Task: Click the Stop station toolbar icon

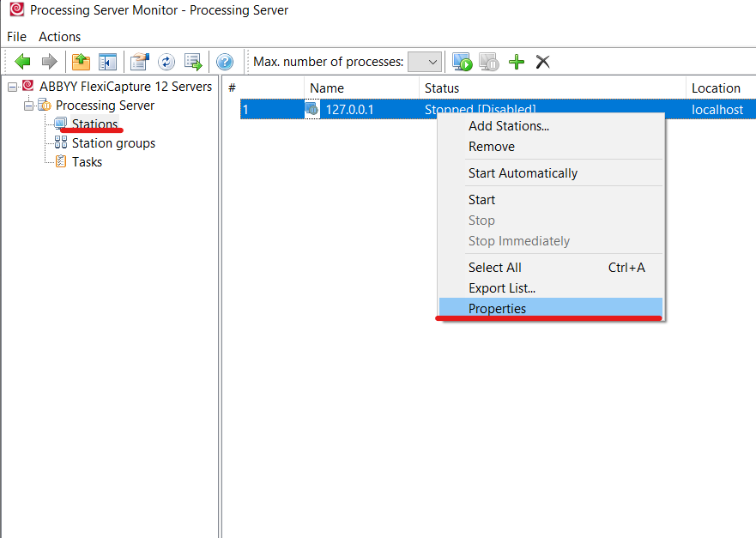Action: pyautogui.click(x=489, y=62)
